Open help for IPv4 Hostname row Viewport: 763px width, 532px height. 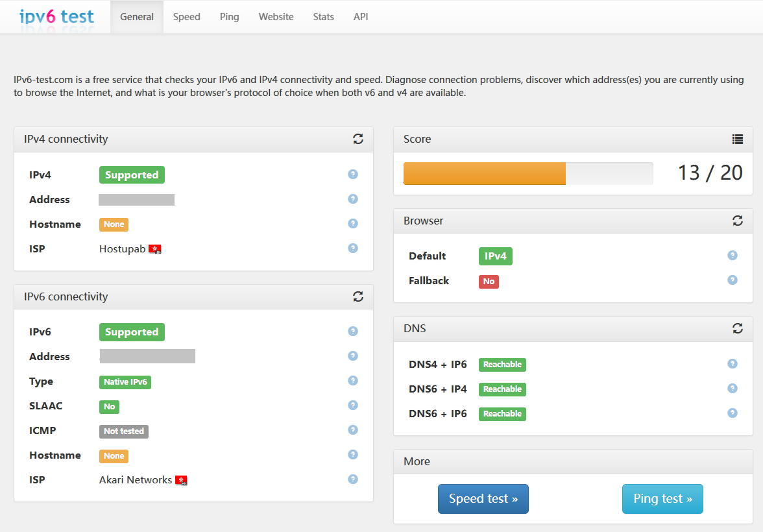[x=353, y=224]
